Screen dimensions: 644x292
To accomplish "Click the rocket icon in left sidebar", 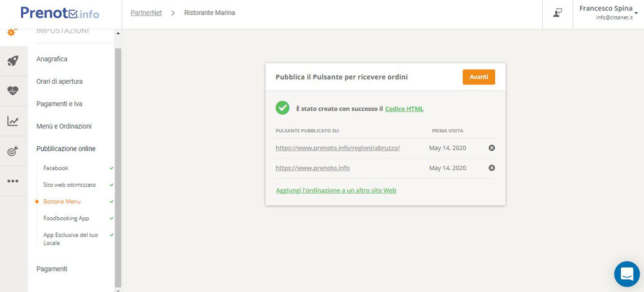I will pos(13,61).
